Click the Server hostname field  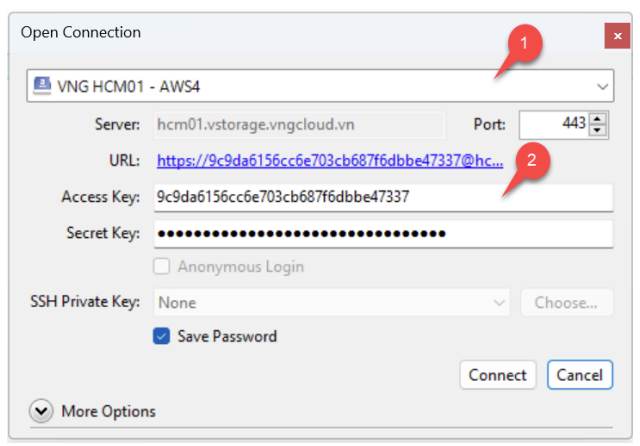click(299, 125)
